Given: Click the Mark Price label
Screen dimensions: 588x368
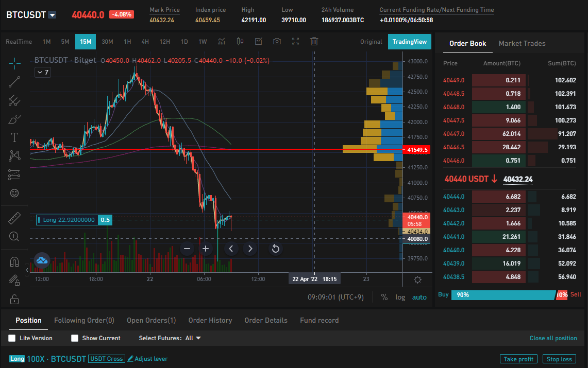Looking at the screenshot, I should [x=164, y=10].
